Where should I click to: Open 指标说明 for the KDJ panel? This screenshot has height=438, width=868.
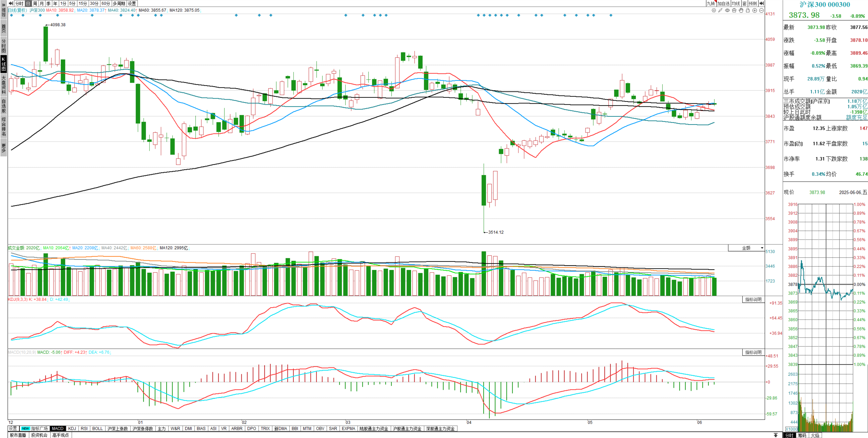click(753, 299)
